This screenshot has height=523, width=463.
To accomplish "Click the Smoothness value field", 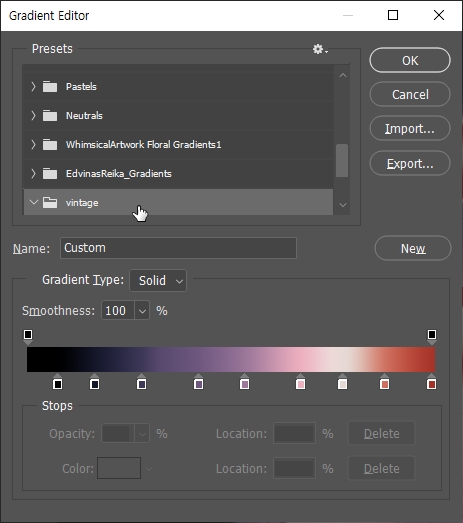I will [x=118, y=311].
